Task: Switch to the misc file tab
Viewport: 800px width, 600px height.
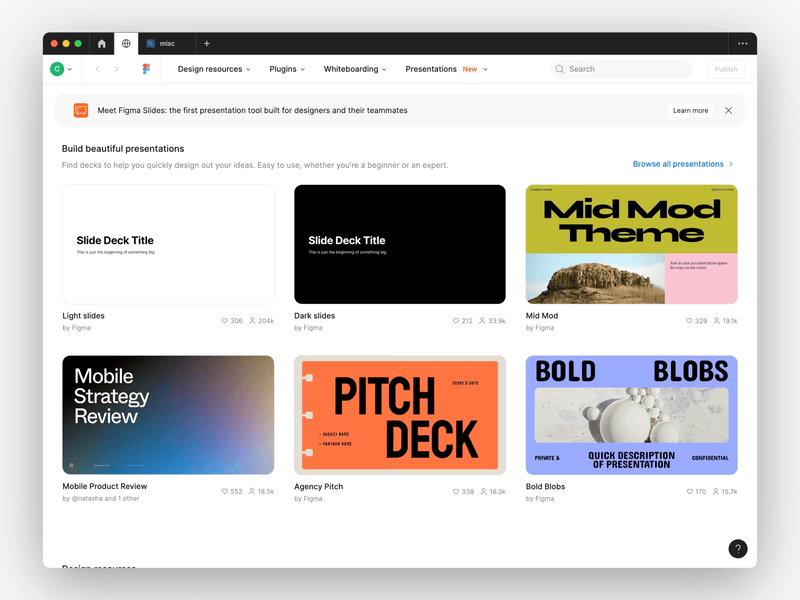Action: [x=167, y=44]
